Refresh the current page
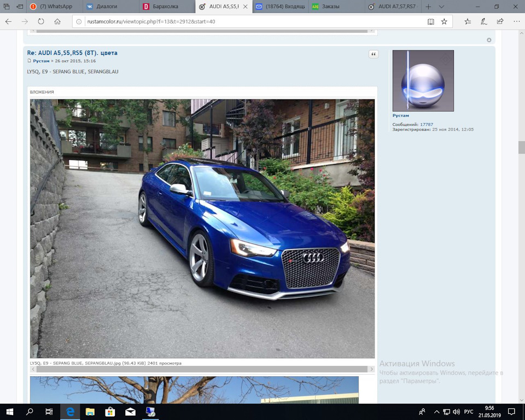This screenshot has height=420, width=525. click(41, 21)
